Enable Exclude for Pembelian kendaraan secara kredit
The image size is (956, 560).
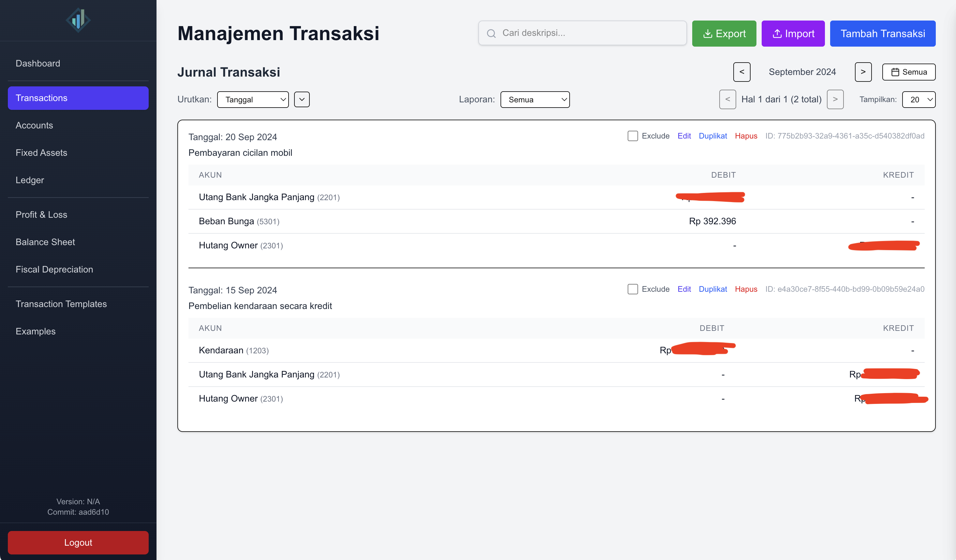pyautogui.click(x=633, y=289)
